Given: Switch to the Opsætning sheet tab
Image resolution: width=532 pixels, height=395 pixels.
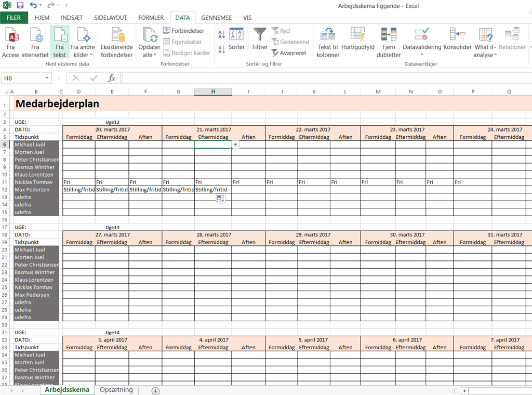Looking at the screenshot, I should tap(116, 390).
